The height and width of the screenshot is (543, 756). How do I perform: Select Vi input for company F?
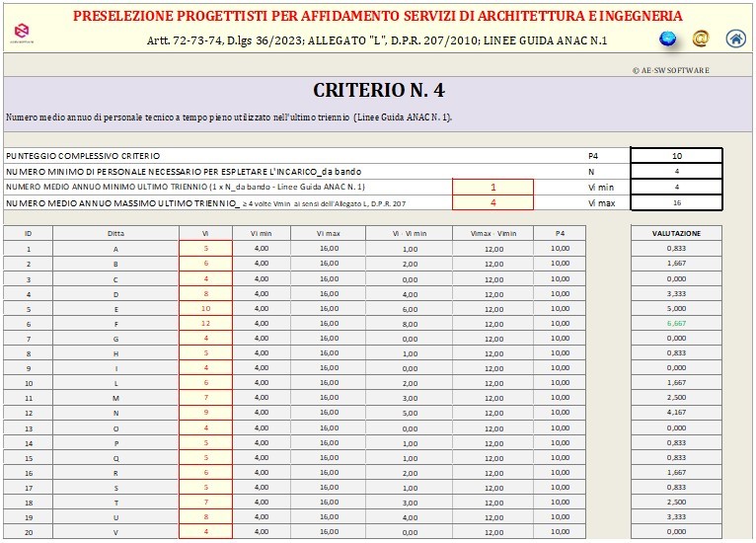(205, 323)
